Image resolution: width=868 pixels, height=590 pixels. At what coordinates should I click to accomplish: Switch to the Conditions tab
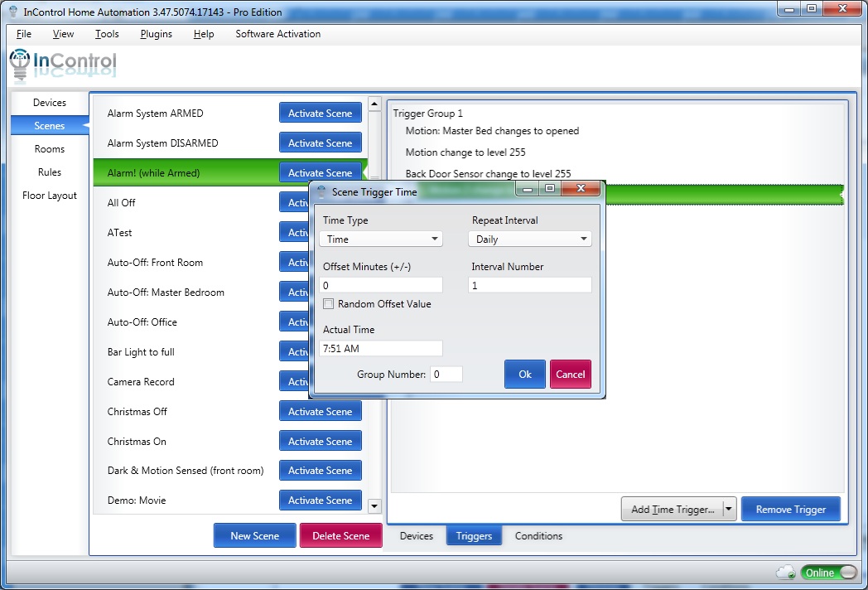(538, 536)
